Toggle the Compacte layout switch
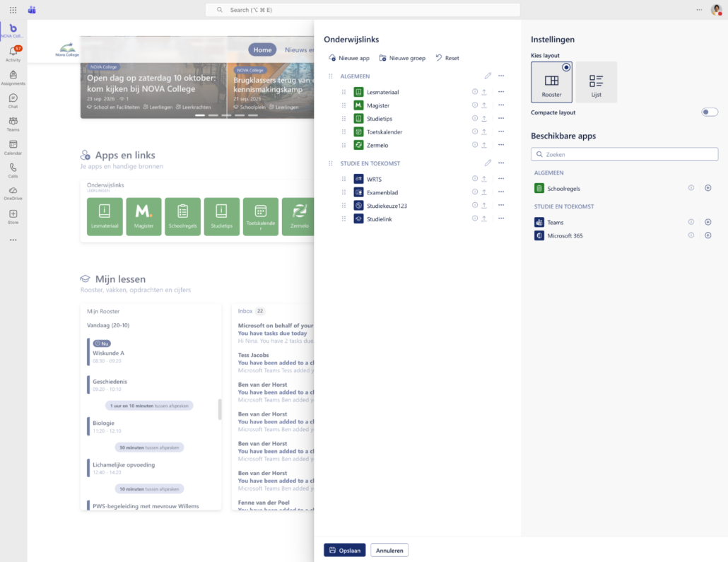This screenshot has width=728, height=562. pos(710,112)
